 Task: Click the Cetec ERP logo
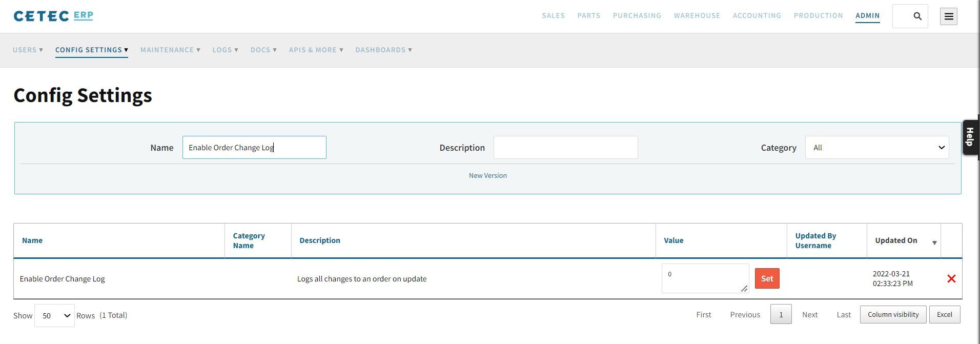tap(53, 16)
